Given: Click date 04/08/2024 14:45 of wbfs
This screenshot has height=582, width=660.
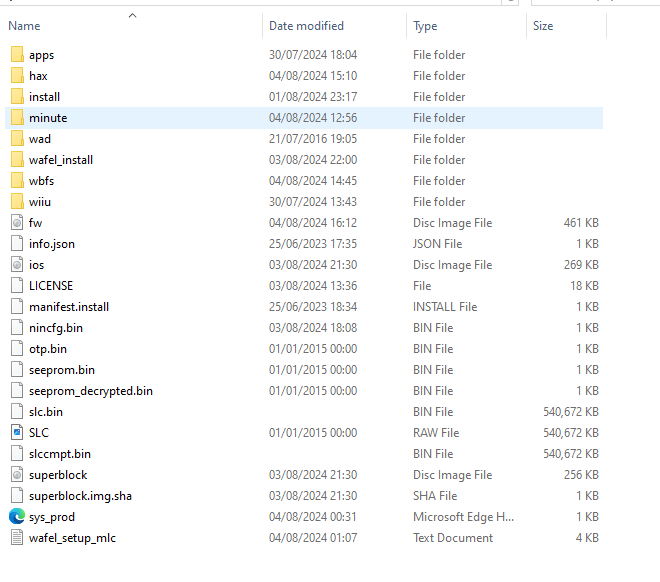Looking at the screenshot, I should click(313, 181).
